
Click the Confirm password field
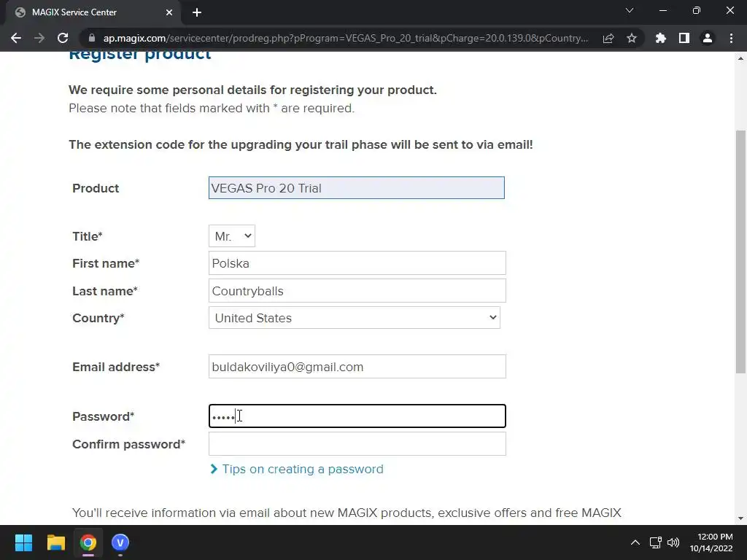[357, 444]
